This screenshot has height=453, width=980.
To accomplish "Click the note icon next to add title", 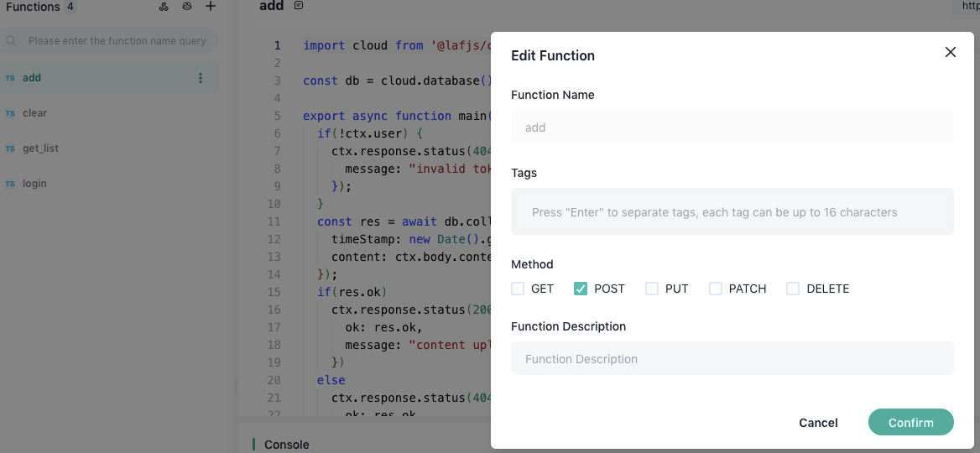I will pos(299,6).
